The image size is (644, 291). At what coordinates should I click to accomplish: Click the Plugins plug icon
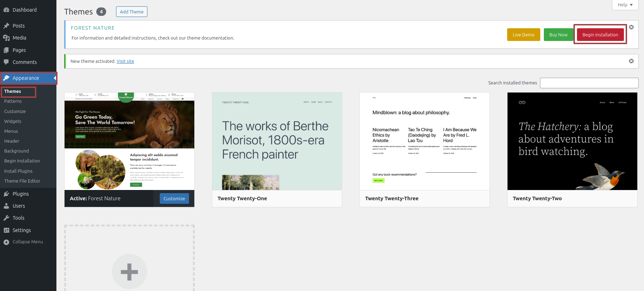coord(6,194)
